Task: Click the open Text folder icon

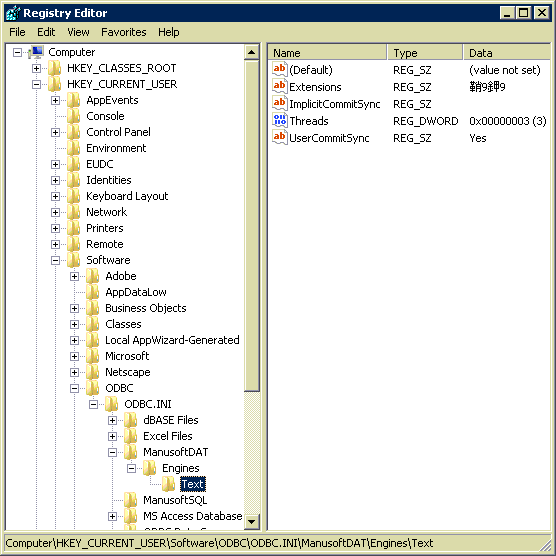Action: coord(169,484)
